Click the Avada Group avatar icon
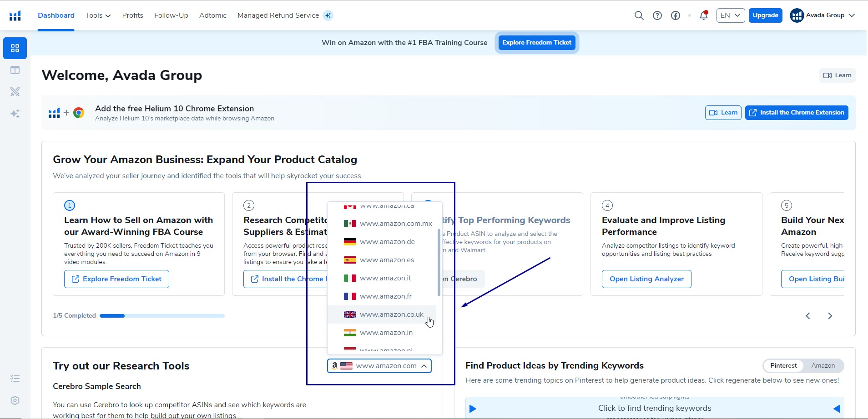 [797, 15]
